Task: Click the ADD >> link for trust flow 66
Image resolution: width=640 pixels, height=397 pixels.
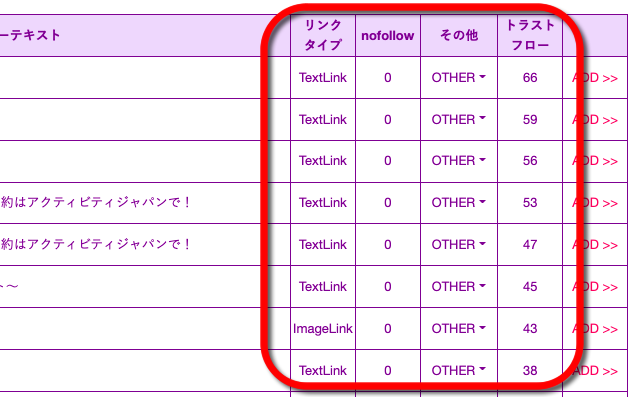Action: [595, 78]
